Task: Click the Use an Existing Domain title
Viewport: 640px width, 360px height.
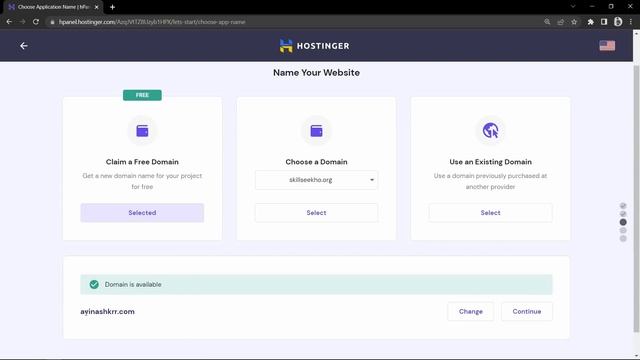Action: tap(490, 162)
